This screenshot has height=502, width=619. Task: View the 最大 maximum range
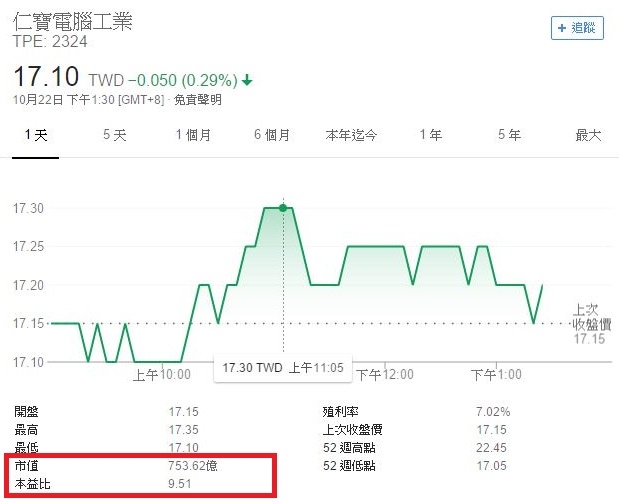pos(588,135)
